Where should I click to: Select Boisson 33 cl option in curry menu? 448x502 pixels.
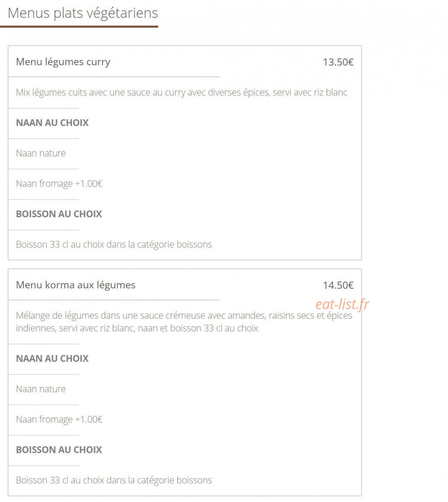(x=114, y=244)
